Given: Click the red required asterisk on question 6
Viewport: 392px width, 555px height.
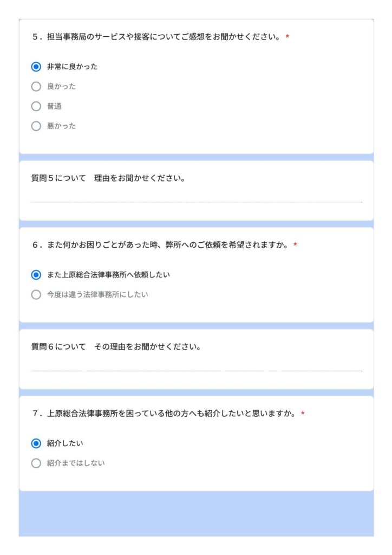Looking at the screenshot, I should point(295,245).
